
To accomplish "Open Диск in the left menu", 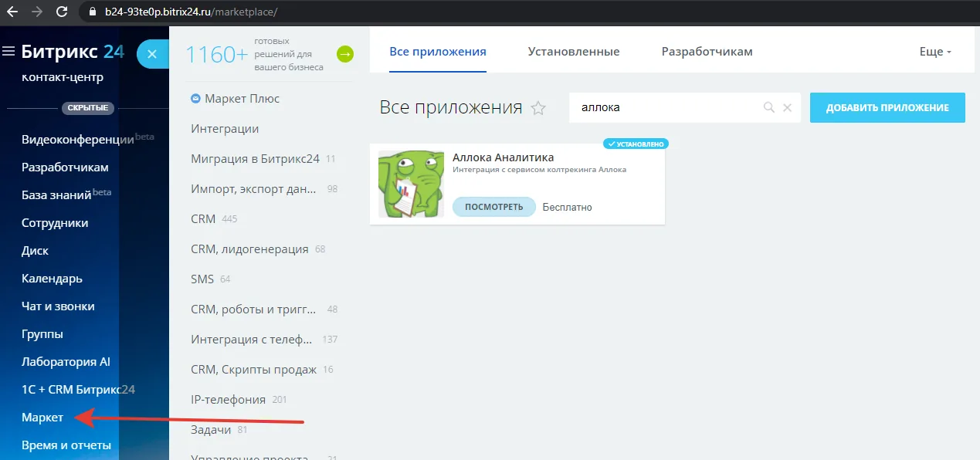I will [x=35, y=251].
